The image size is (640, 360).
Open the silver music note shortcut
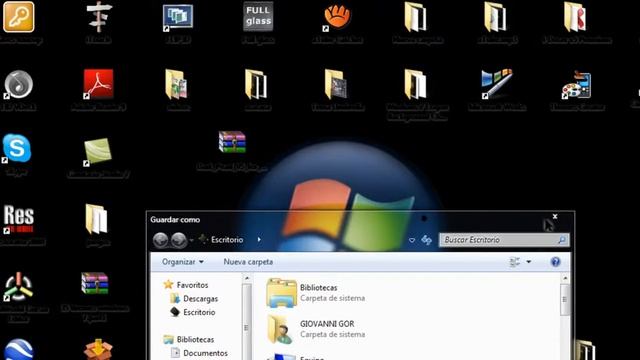pos(18,84)
